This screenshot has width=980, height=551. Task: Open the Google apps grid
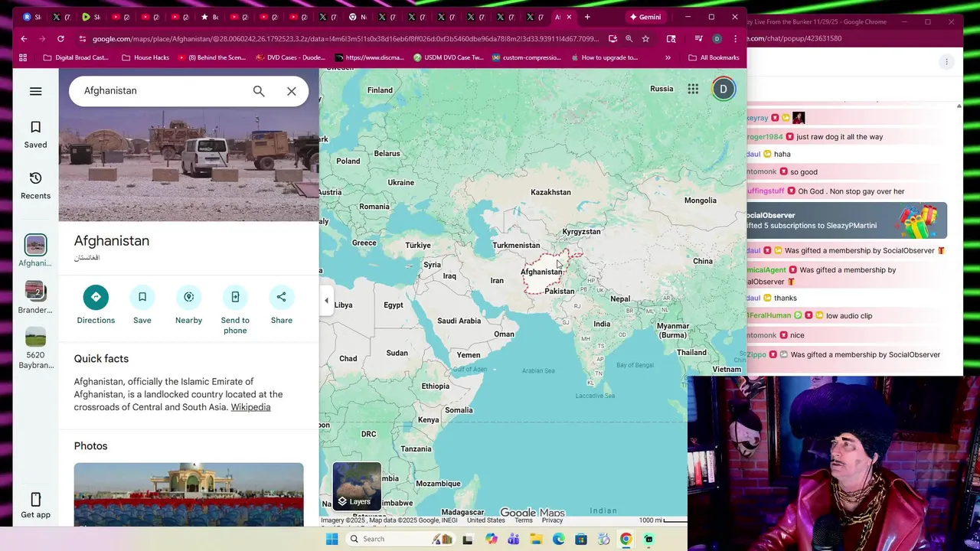tap(693, 90)
